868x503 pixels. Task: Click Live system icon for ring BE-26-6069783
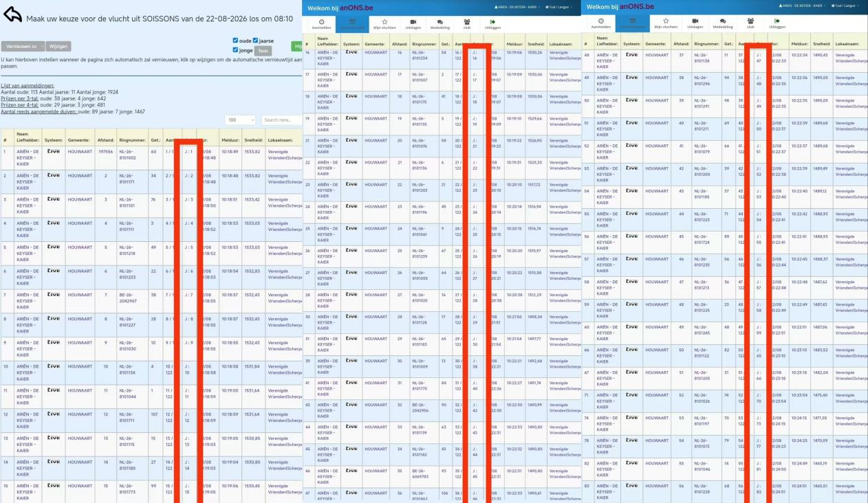click(351, 471)
